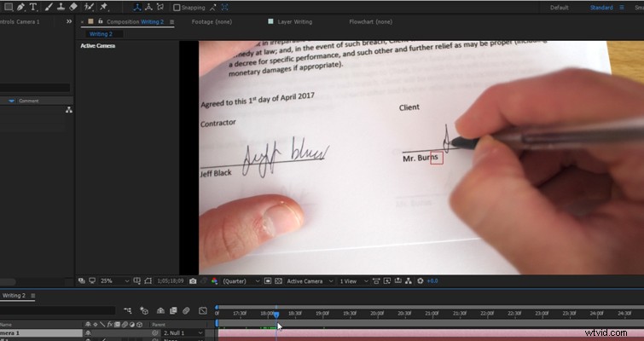Image resolution: width=644 pixels, height=341 pixels.
Task: Toggle mask and shape path visibility
Action: point(148,281)
